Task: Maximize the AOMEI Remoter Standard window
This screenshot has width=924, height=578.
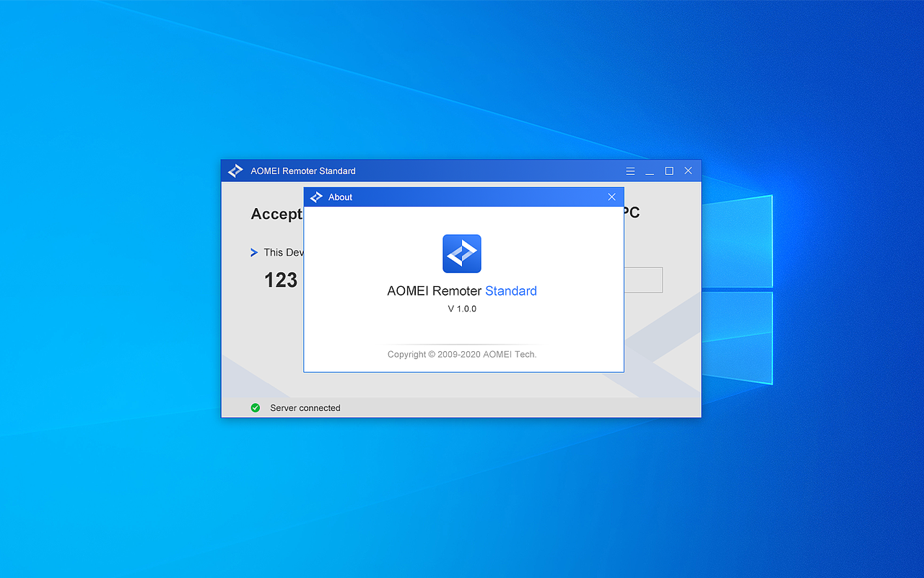Action: (x=669, y=171)
